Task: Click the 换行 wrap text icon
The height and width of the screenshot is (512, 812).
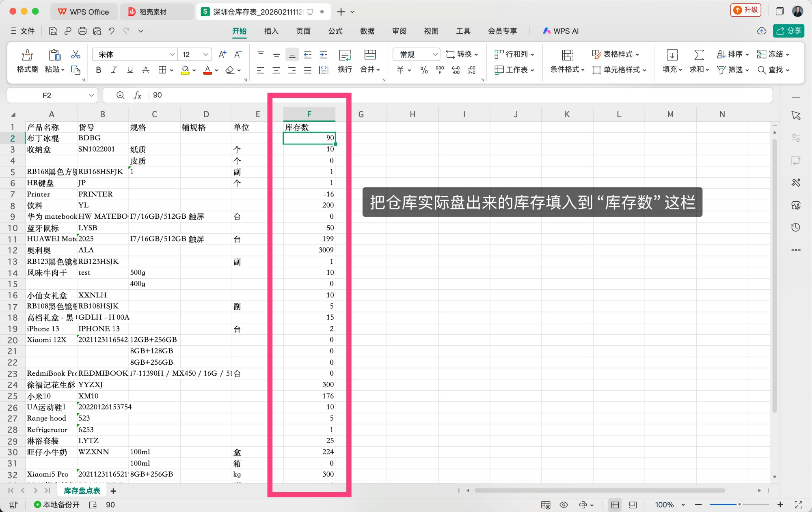Action: pyautogui.click(x=344, y=61)
